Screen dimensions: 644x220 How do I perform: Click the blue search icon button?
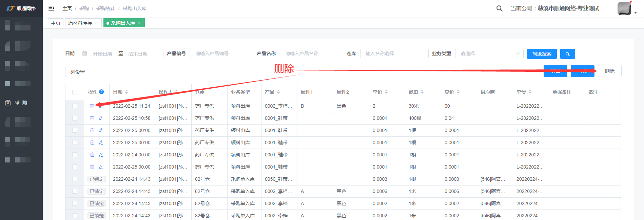[567, 54]
